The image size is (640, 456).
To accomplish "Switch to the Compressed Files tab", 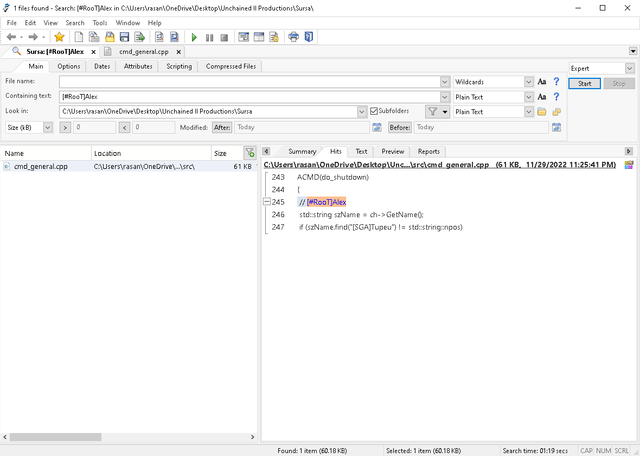I will click(231, 66).
